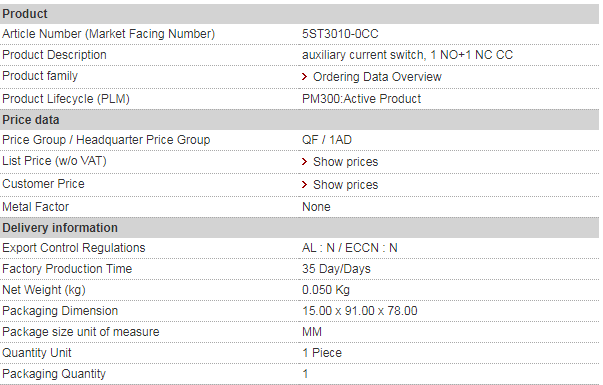603x385 pixels.
Task: Select the Product section header
Action: point(300,14)
